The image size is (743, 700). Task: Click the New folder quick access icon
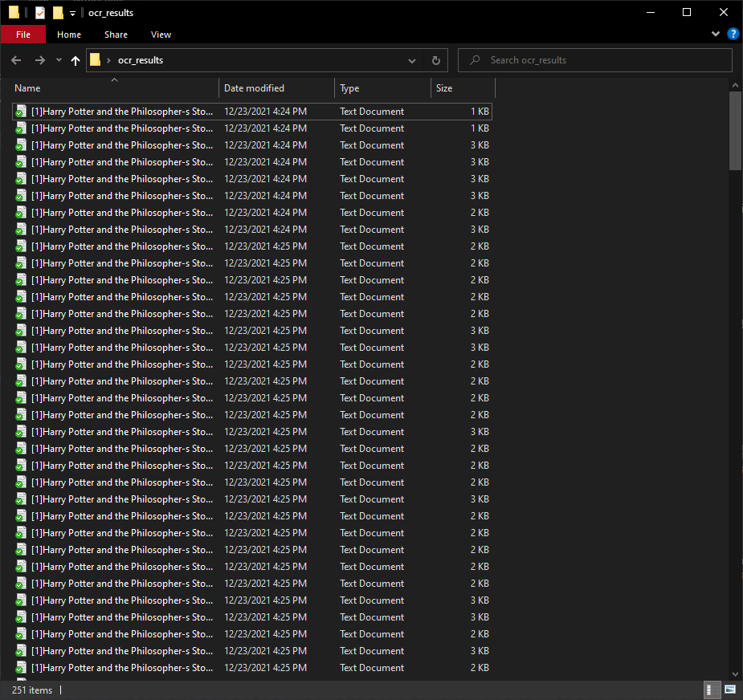(58, 13)
